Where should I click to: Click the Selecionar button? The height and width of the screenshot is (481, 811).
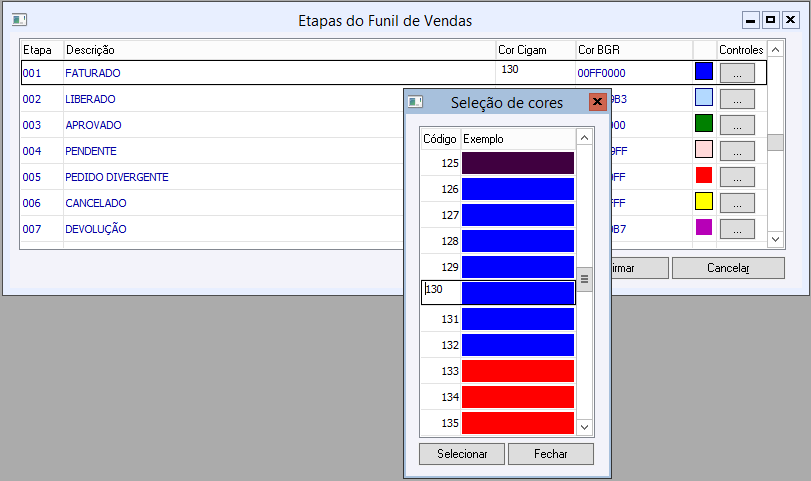coord(462,454)
